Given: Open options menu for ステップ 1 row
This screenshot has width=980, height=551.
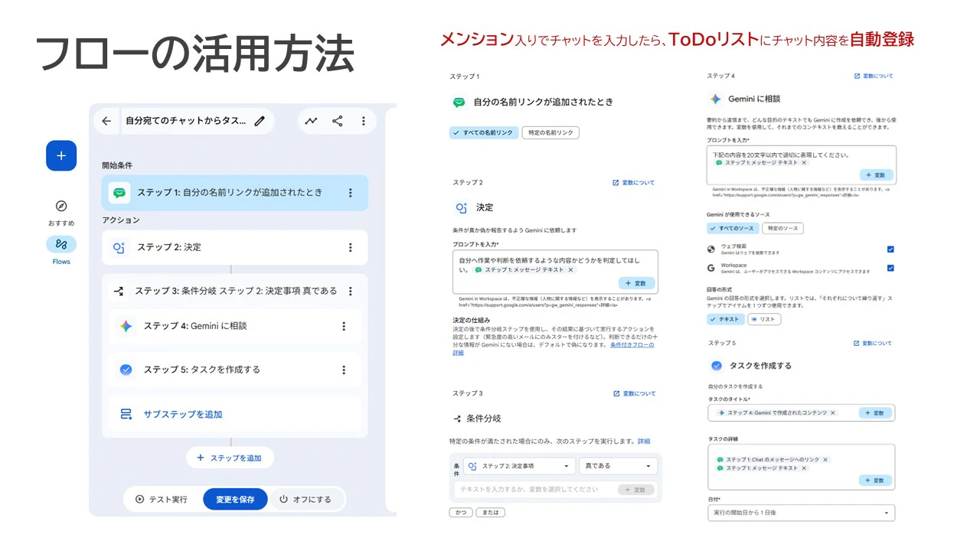Looking at the screenshot, I should coord(351,193).
